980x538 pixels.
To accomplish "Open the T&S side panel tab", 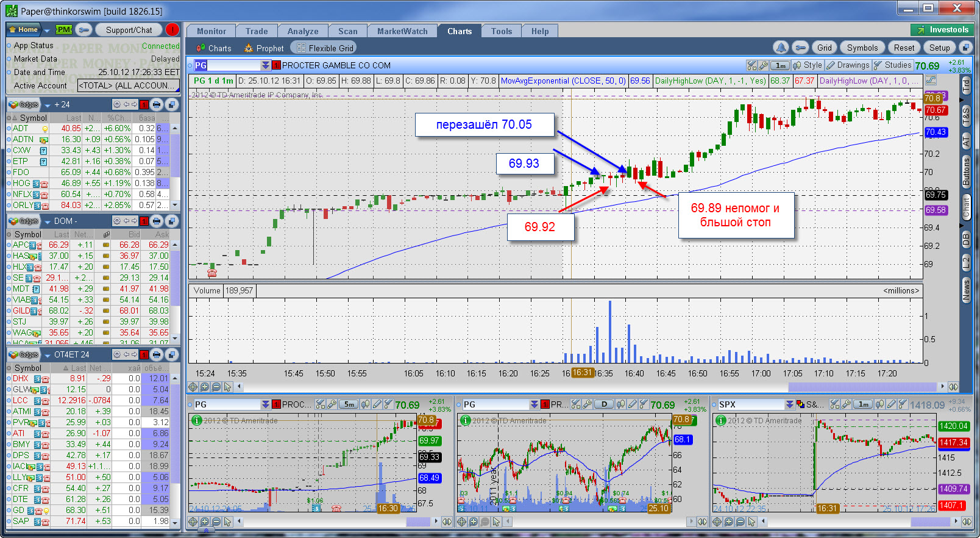I will [x=966, y=116].
